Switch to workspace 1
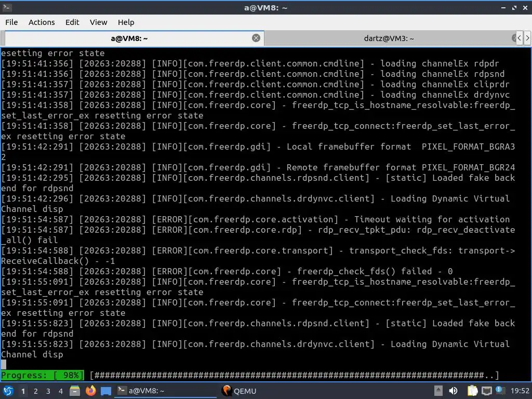The image size is (532, 399). point(23,391)
